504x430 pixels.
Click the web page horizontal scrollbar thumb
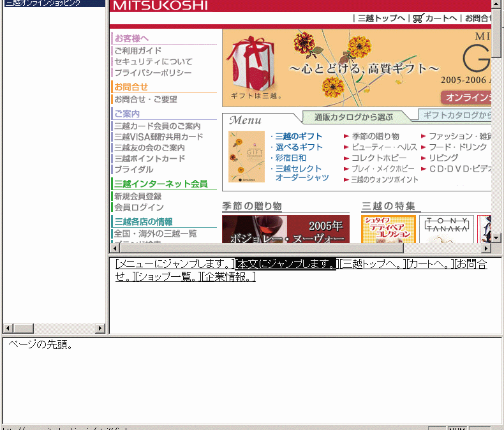[262, 248]
